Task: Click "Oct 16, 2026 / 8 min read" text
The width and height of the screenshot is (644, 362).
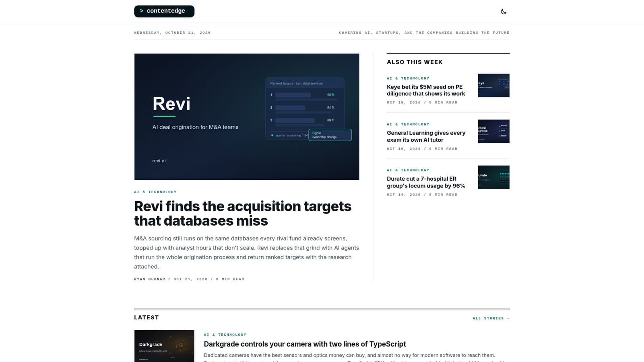Action: (422, 149)
